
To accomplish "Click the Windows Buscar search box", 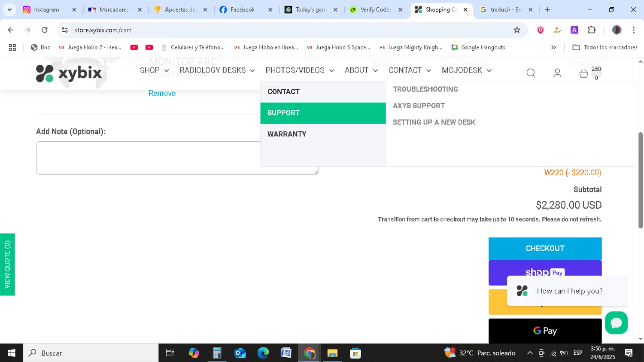I will (x=91, y=353).
